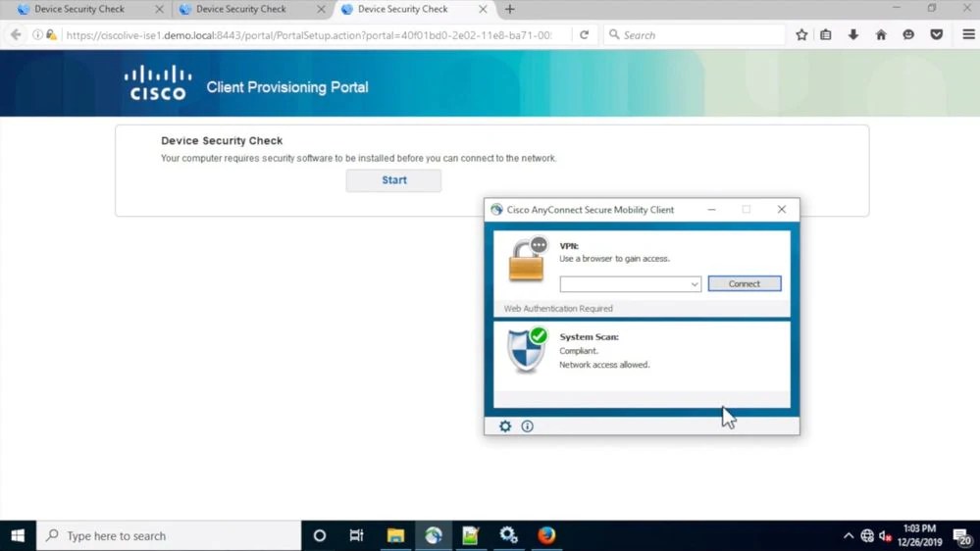Click the URL address field

coord(309,35)
